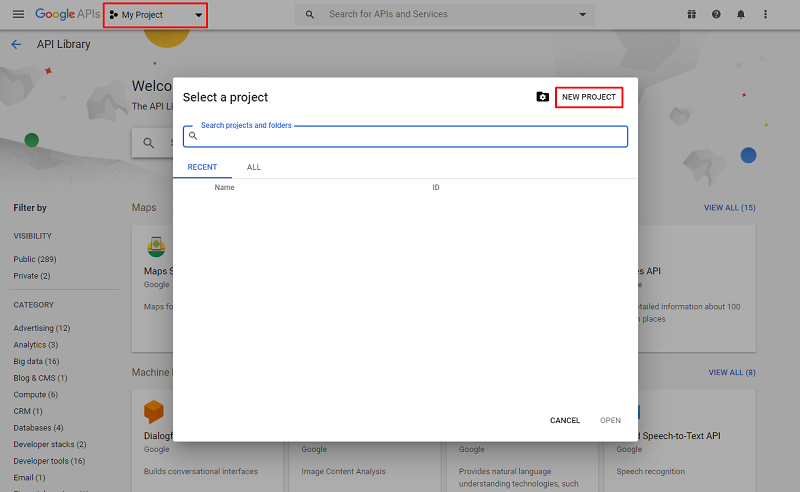Select the Big data (16) category
Viewport: 800px width, 492px height.
point(36,361)
